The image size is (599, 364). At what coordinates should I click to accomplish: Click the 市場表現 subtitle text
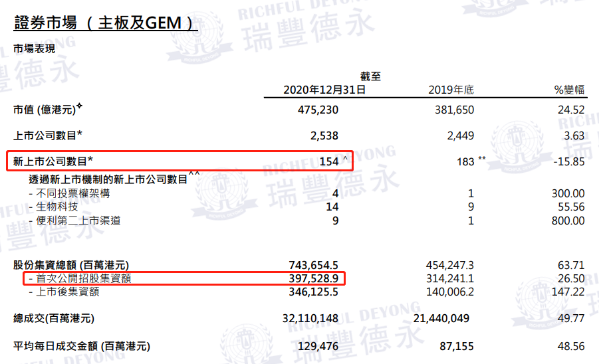tap(35, 48)
